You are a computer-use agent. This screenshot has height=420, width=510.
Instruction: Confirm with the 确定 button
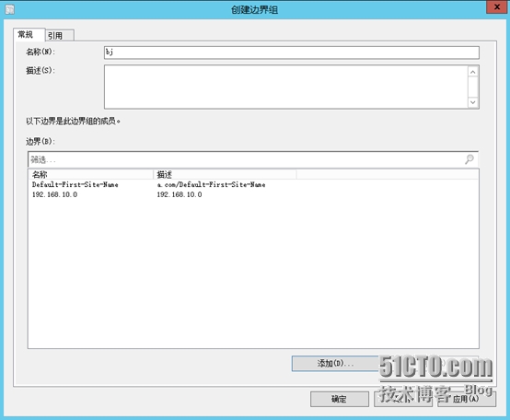(x=340, y=399)
